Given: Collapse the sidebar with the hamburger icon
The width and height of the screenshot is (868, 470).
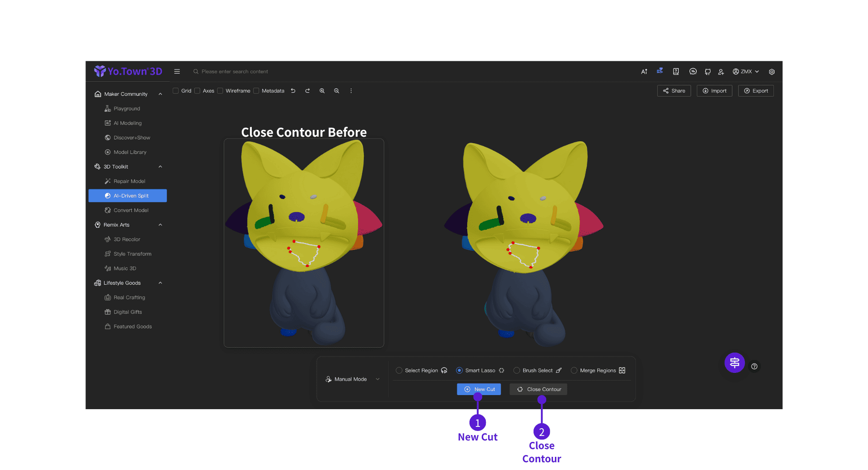Looking at the screenshot, I should point(177,71).
